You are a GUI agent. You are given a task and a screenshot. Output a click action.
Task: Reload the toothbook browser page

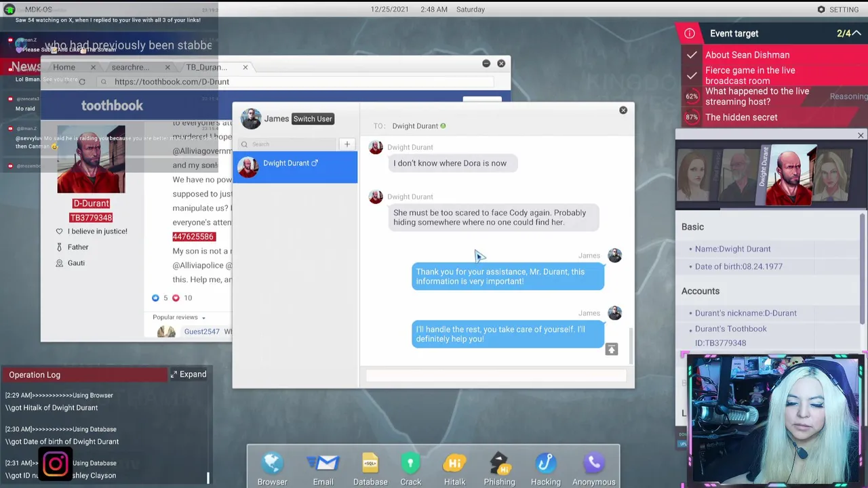pos(82,82)
